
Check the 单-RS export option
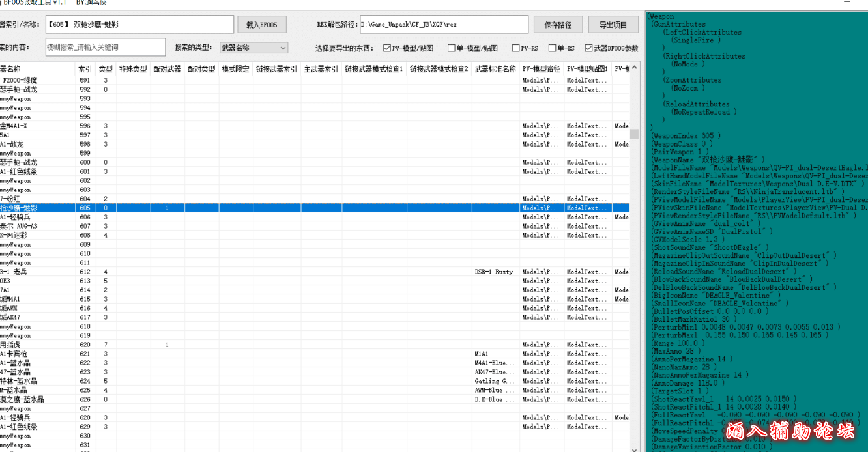point(553,48)
